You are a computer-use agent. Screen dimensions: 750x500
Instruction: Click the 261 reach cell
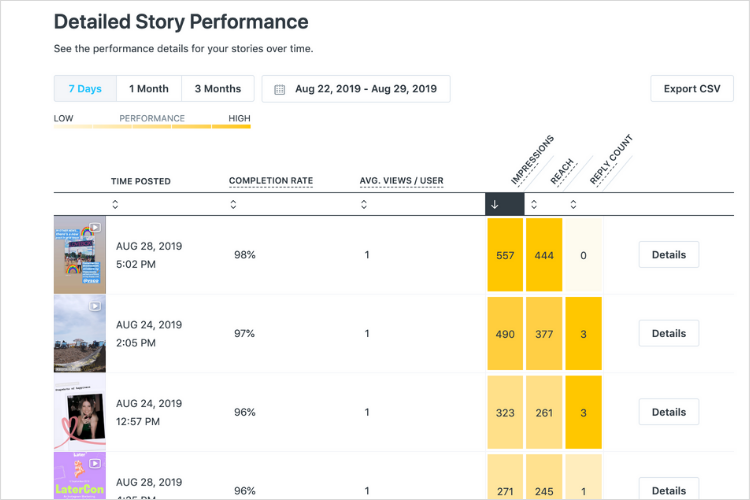pyautogui.click(x=544, y=412)
